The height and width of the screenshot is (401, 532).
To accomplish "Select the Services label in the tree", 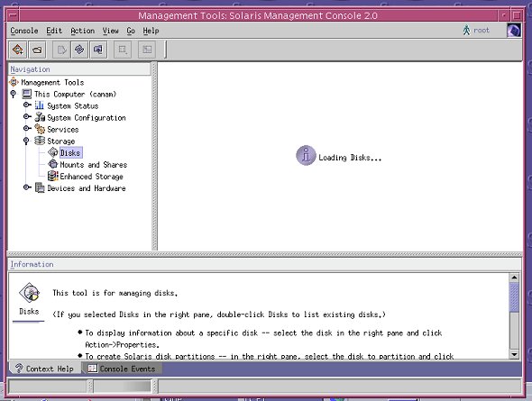I will [63, 130].
